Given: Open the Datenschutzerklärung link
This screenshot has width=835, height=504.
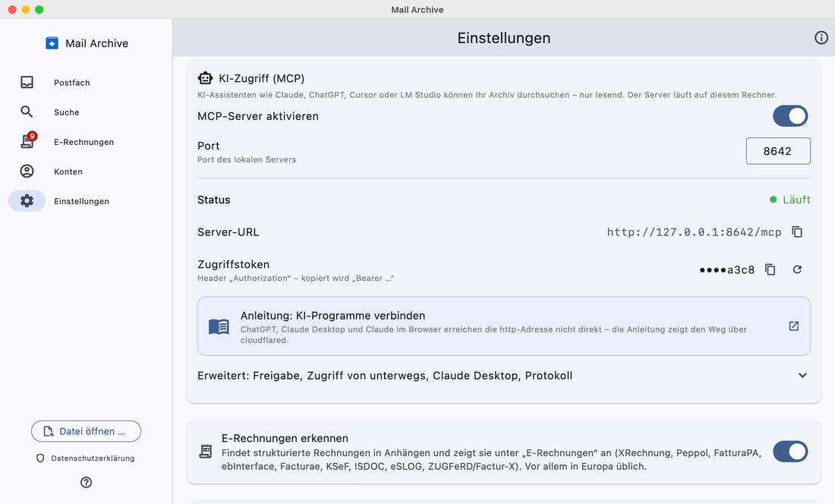Looking at the screenshot, I should pos(93,458).
